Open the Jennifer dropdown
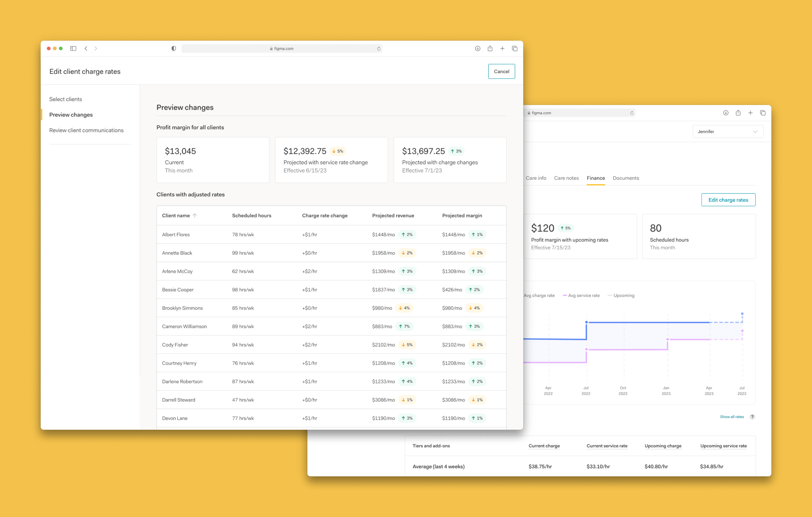 (728, 132)
